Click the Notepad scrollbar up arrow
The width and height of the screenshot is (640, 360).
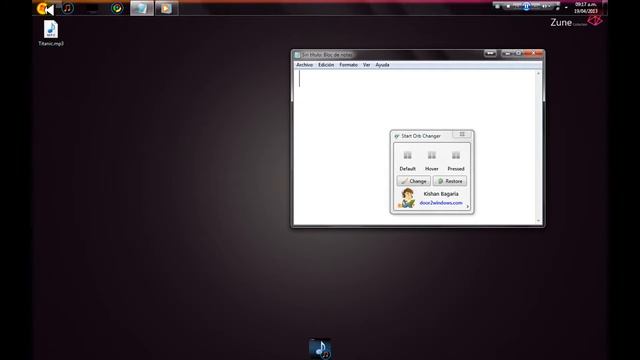pyautogui.click(x=539, y=73)
